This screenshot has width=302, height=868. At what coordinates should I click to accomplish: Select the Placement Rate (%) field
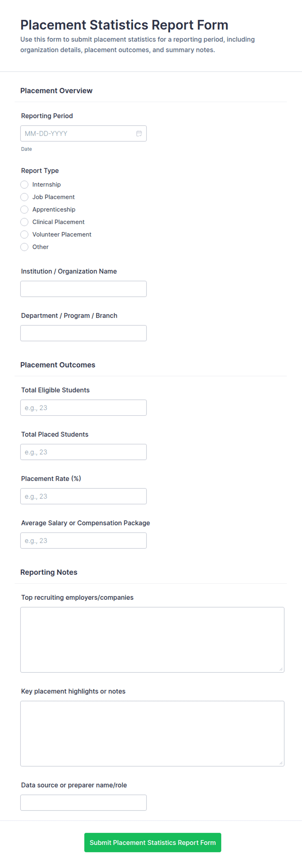[83, 496]
